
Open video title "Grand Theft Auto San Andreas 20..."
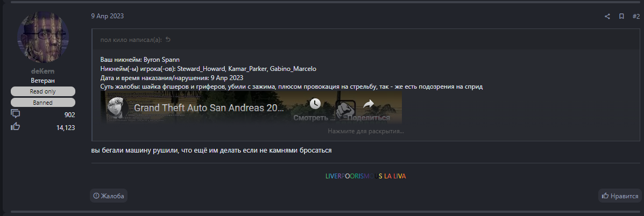(x=209, y=108)
